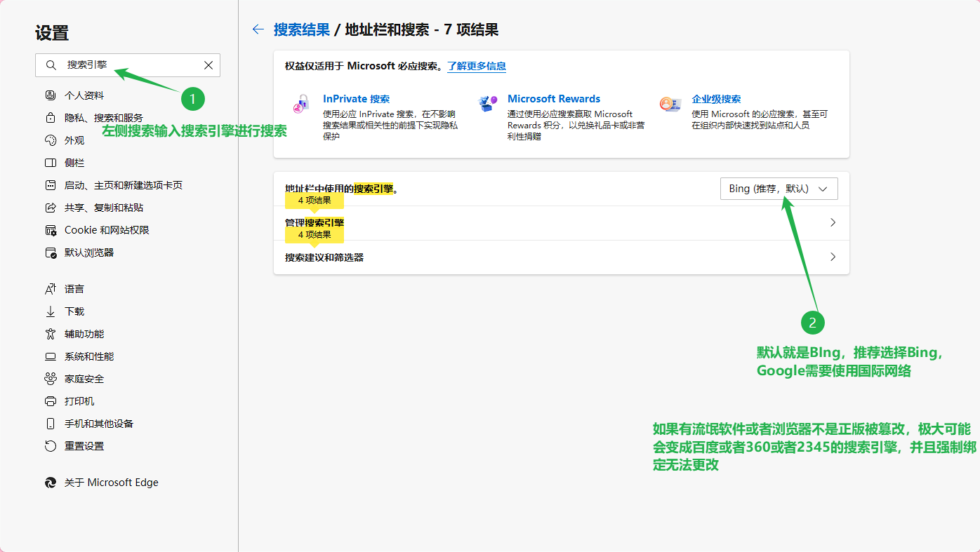Clear search box with the X icon
Screen dimensions: 980x552
(x=208, y=65)
